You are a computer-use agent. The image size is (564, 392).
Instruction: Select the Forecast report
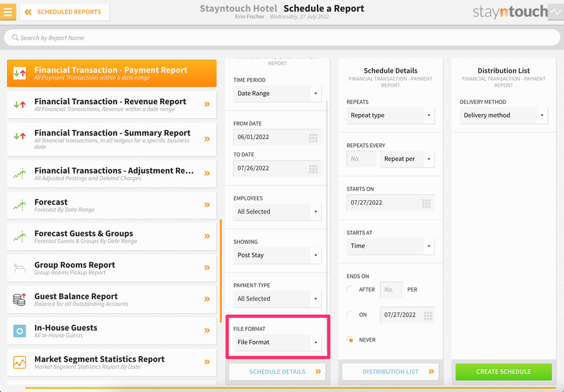click(x=112, y=205)
